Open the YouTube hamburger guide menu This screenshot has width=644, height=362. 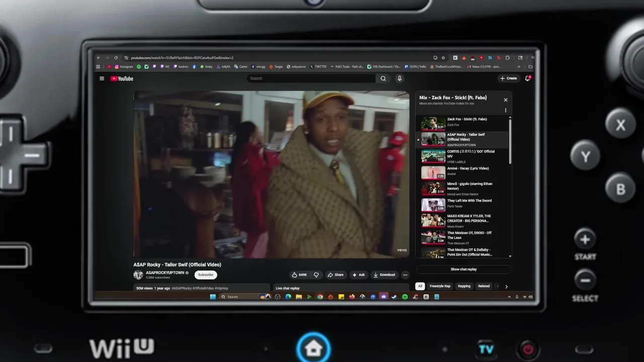(102, 78)
